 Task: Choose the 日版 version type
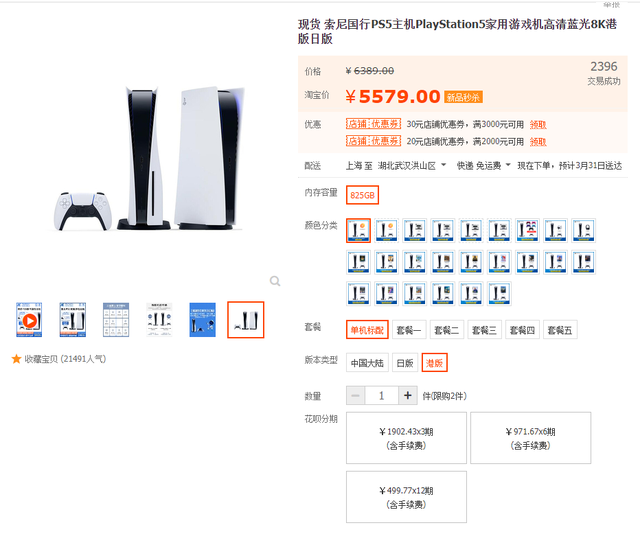click(405, 363)
